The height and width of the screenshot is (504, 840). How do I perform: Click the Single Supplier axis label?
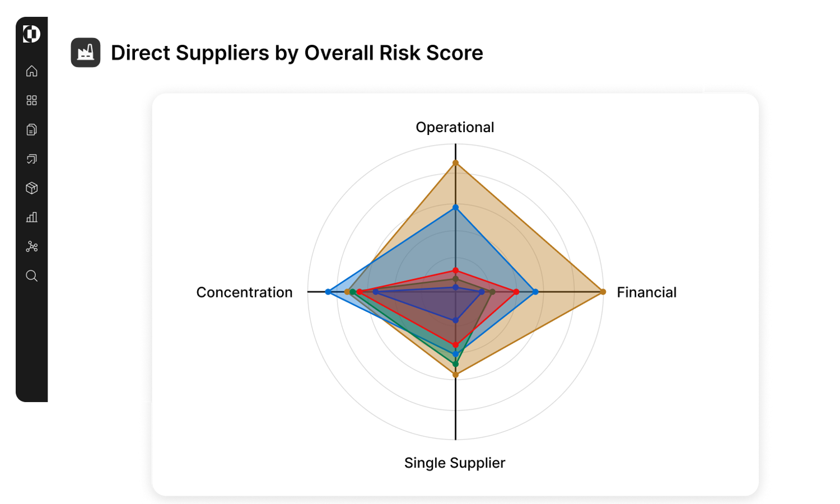pyautogui.click(x=455, y=463)
